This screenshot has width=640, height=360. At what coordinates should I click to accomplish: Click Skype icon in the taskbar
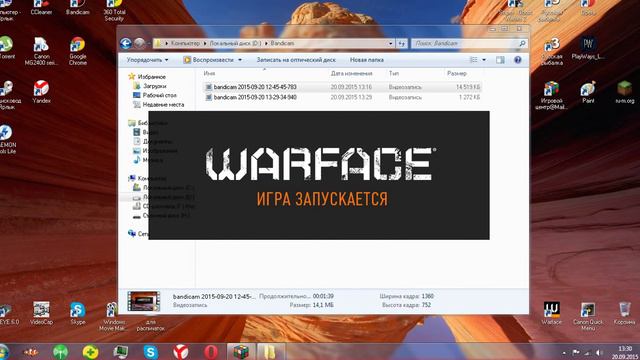[151, 351]
